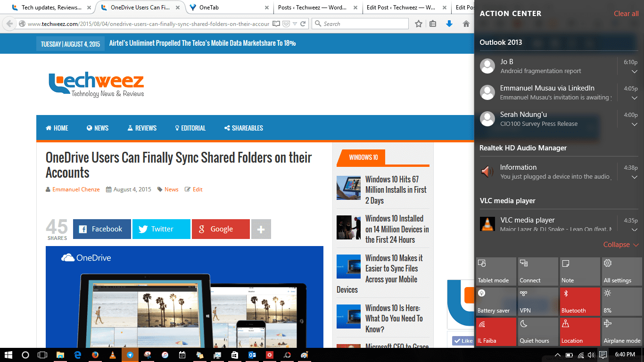This screenshot has height=362, width=644.
Task: Open Microsoft Edge from taskbar
Action: [x=78, y=354]
